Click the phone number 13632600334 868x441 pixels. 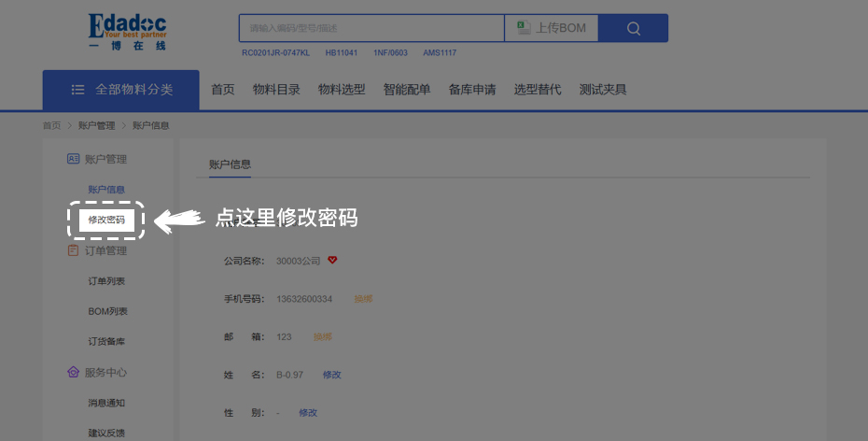304,299
